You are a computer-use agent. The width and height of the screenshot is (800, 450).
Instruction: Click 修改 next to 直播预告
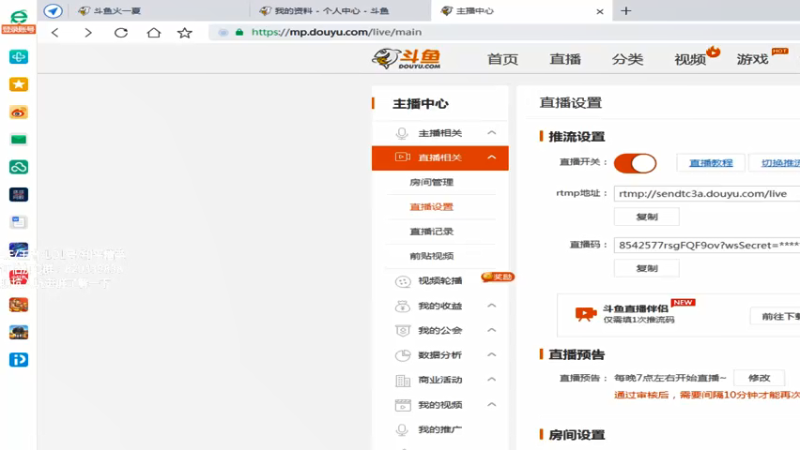[759, 378]
